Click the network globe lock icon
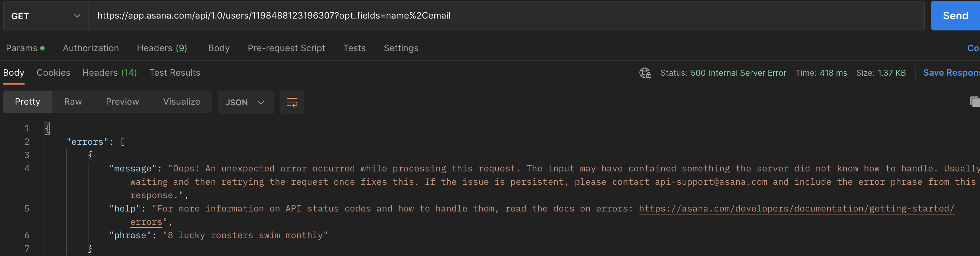 click(645, 73)
